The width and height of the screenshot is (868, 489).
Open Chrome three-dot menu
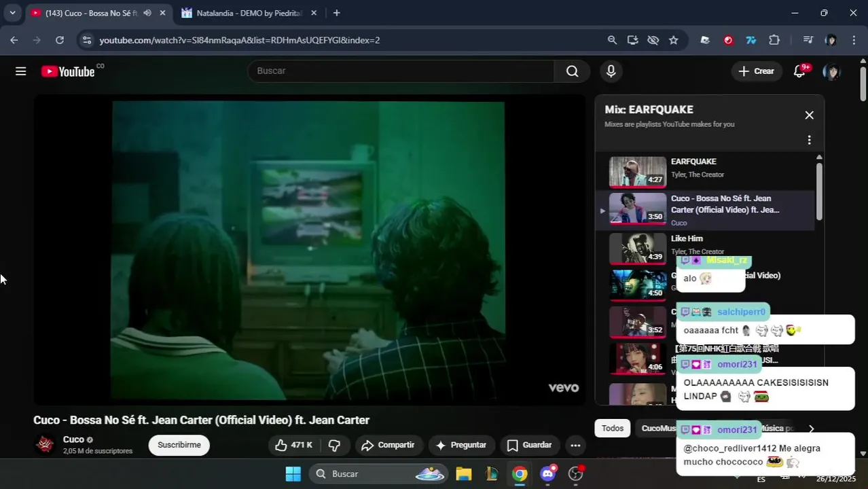(x=854, y=40)
